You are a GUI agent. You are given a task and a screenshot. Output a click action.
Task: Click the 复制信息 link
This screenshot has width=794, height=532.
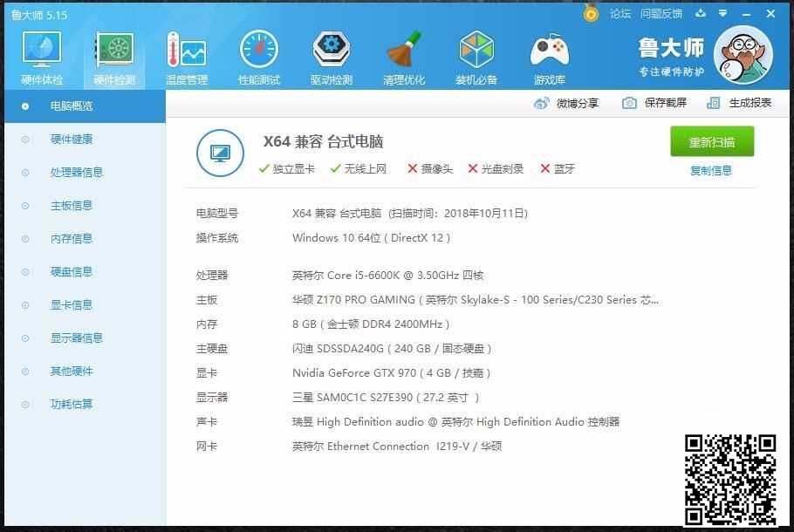(711, 171)
